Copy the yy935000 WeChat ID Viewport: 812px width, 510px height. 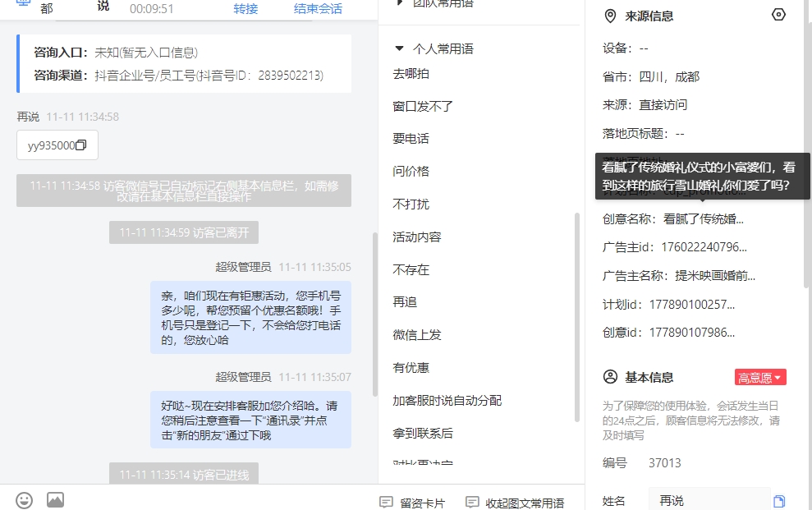point(80,145)
